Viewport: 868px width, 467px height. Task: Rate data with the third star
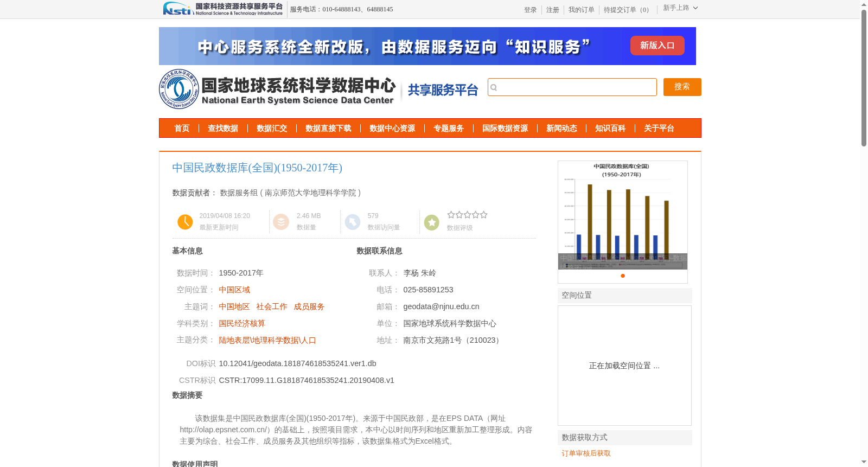(x=467, y=215)
